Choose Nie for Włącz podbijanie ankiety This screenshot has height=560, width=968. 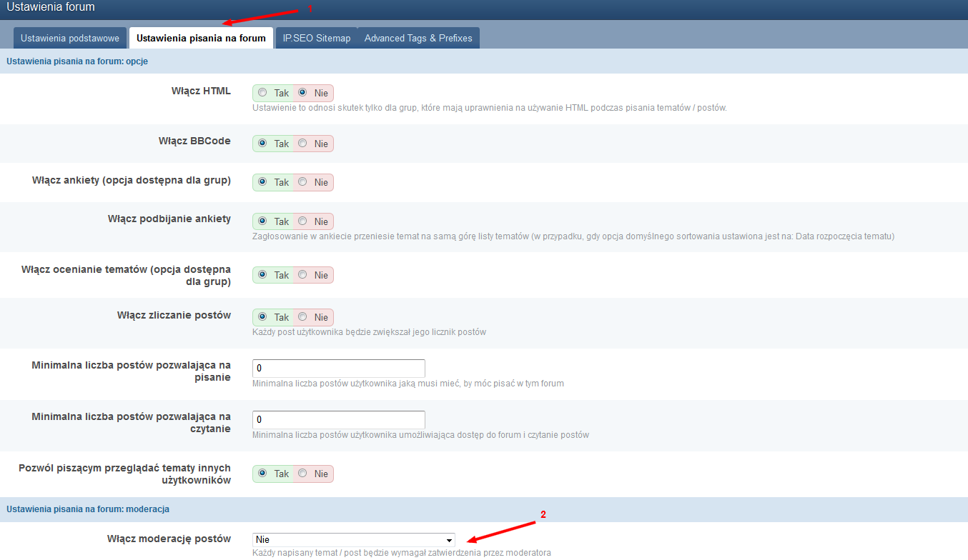[x=302, y=221]
